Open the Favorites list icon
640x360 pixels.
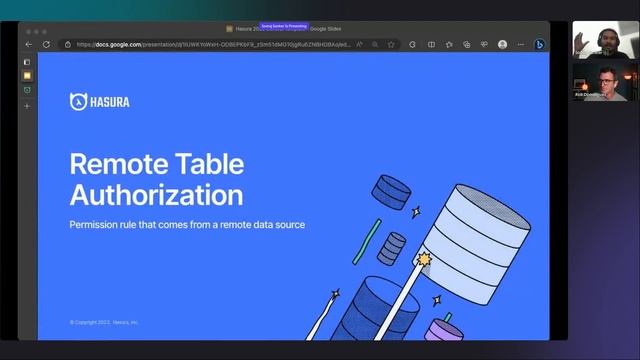coord(449,44)
